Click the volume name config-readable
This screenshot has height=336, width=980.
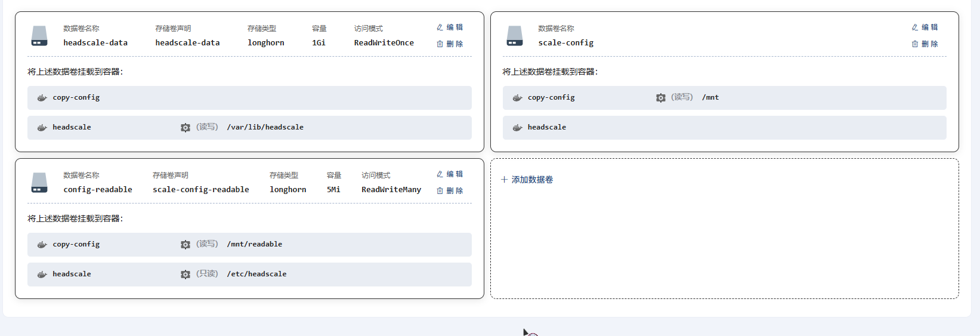[x=98, y=190]
